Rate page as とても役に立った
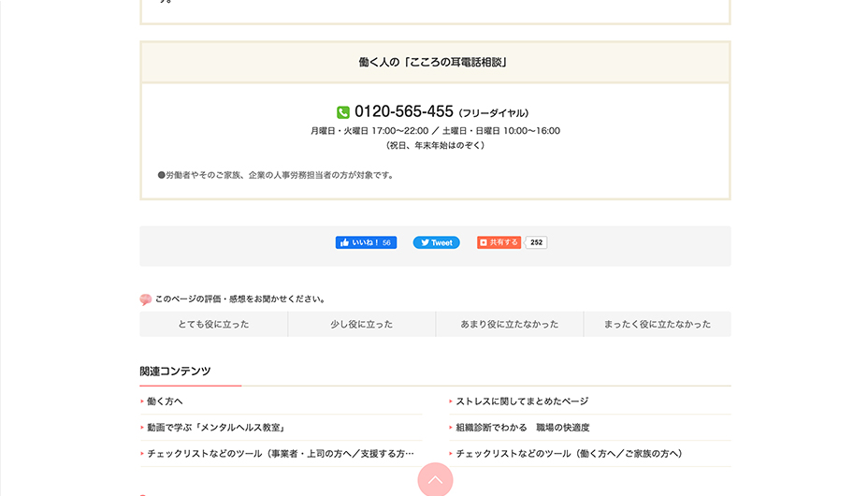The height and width of the screenshot is (496, 868). tap(213, 325)
